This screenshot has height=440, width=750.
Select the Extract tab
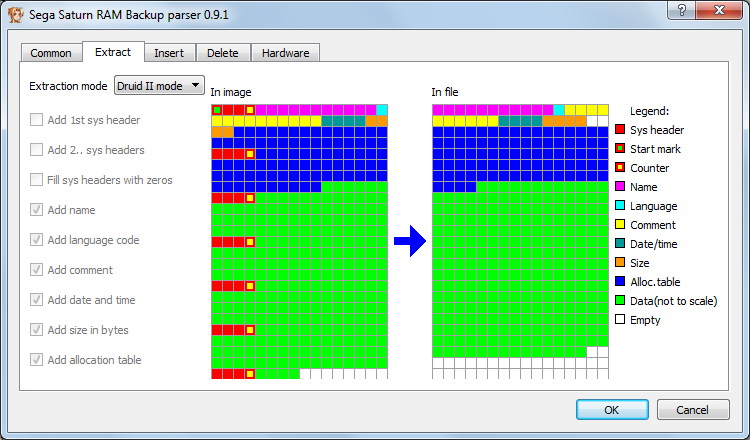coord(113,52)
